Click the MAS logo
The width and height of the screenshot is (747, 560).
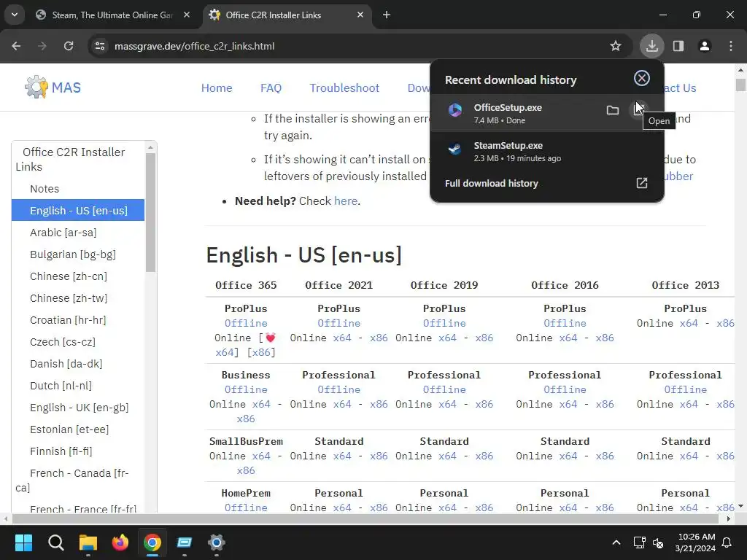[53, 87]
